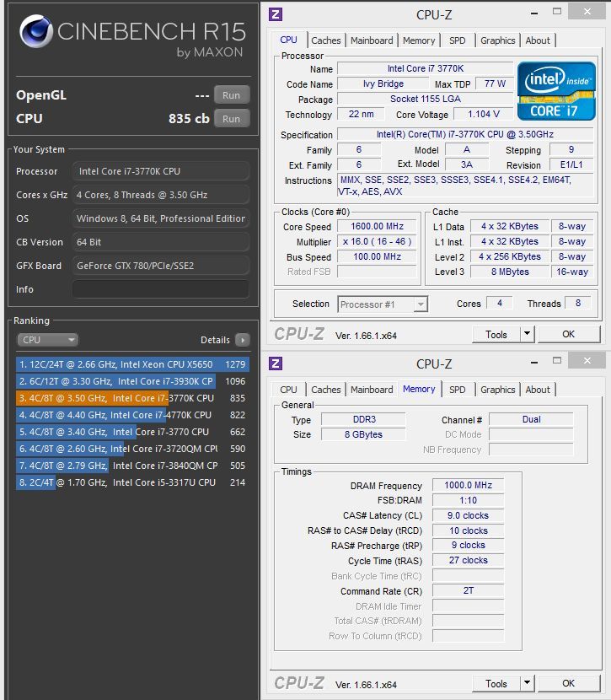Switch to Memory tab in upper CPU-Z
This screenshot has height=700, width=611.
point(419,40)
